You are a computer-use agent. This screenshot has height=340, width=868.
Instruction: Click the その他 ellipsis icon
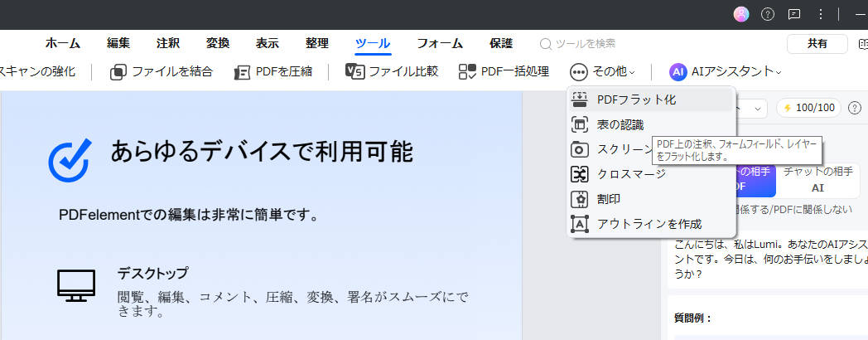pos(578,72)
